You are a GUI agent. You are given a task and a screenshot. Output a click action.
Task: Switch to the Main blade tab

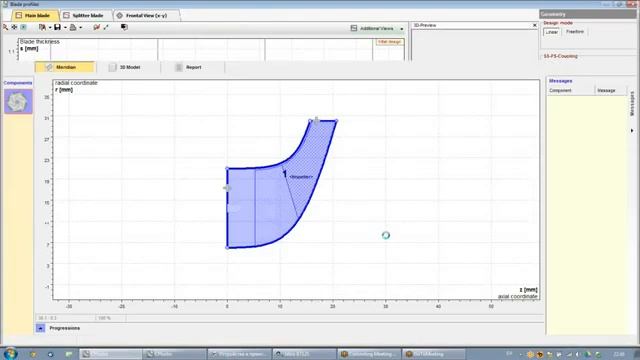[36, 16]
